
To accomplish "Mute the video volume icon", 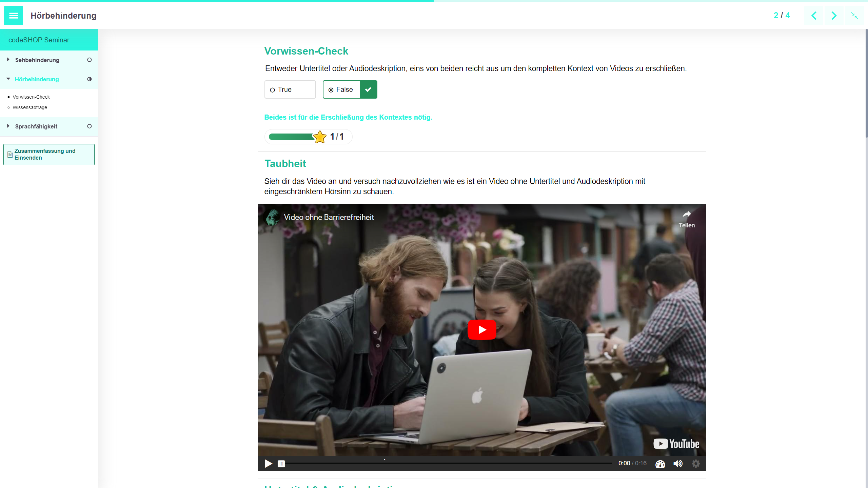I will click(678, 464).
